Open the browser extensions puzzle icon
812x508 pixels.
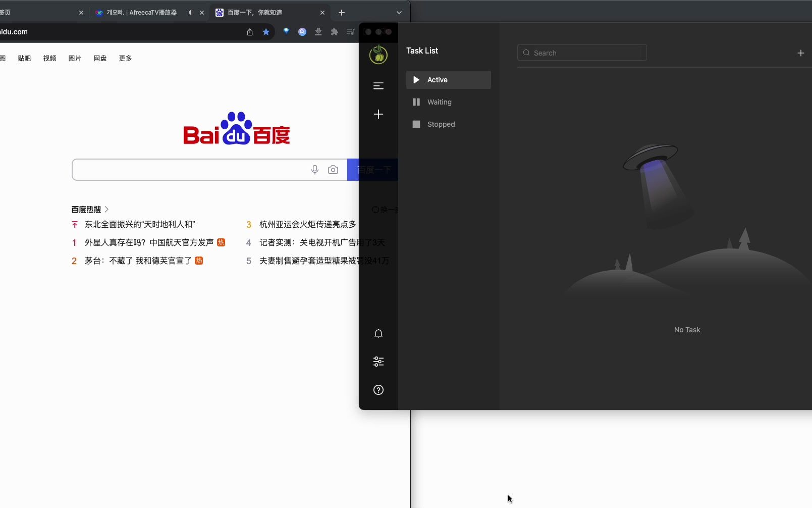tap(335, 32)
